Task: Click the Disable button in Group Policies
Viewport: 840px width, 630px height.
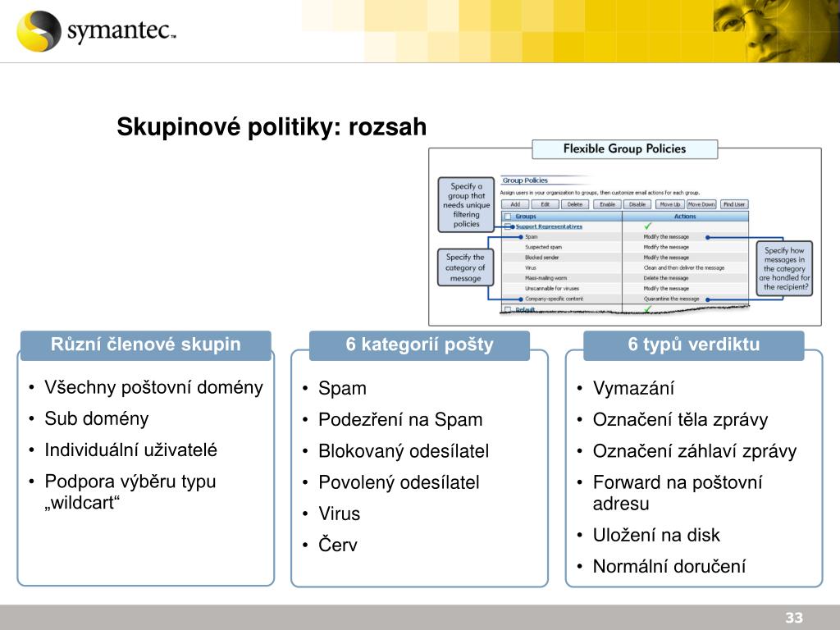Action: (x=637, y=204)
